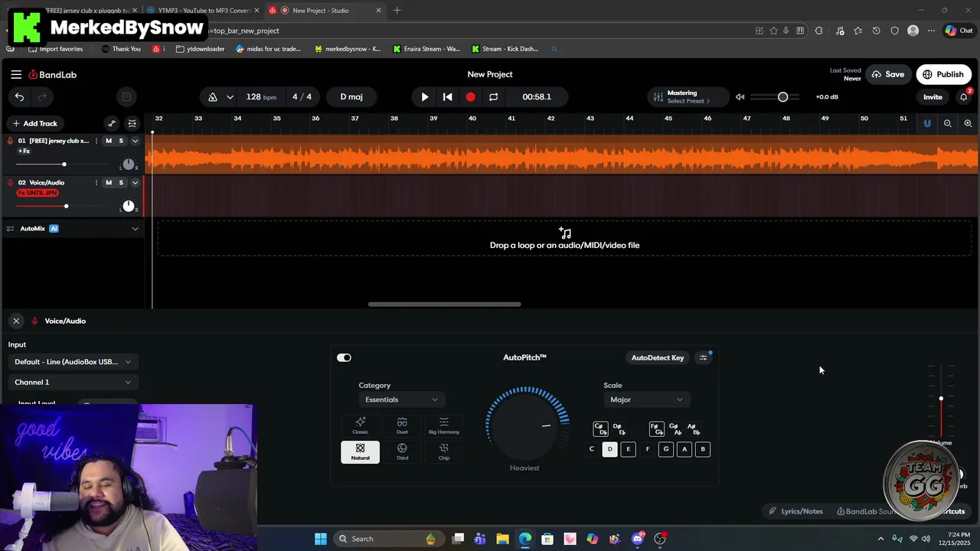The height and width of the screenshot is (551, 980).
Task: Click the undo arrow button
Action: tap(19, 96)
